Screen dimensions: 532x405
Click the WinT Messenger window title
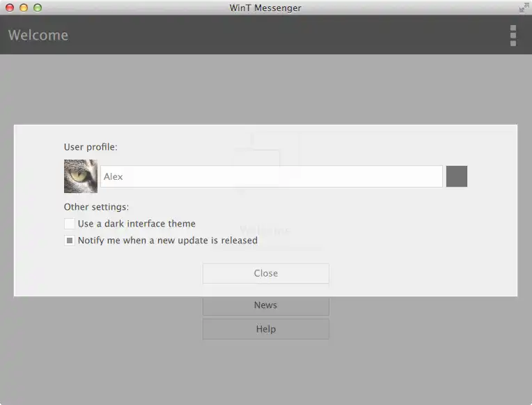[x=265, y=8]
